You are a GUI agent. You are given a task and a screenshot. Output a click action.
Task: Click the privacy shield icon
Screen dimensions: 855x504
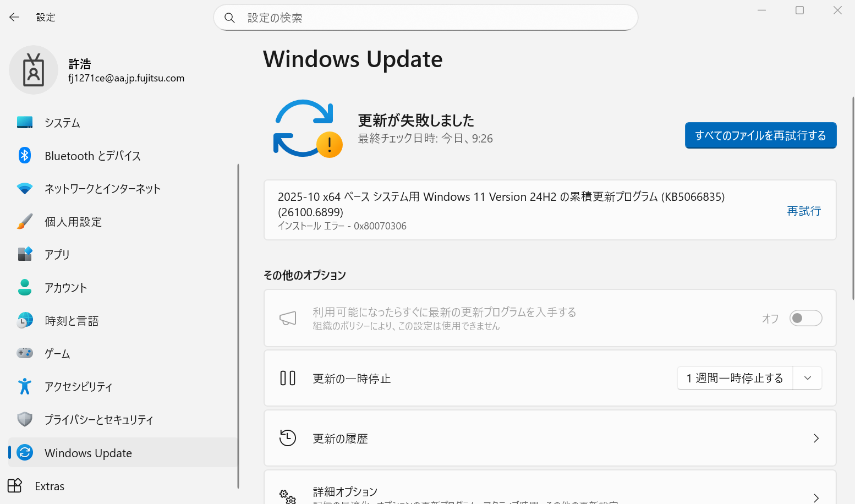[x=25, y=419]
